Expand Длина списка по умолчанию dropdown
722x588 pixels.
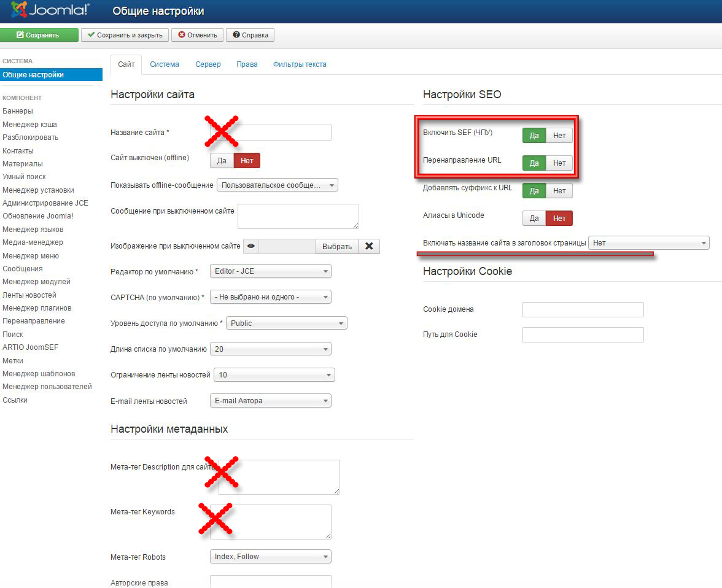coord(270,349)
